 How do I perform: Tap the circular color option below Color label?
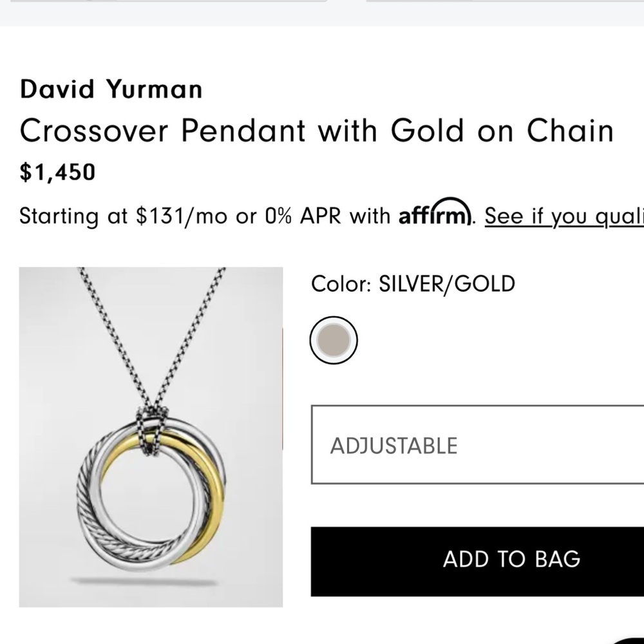pyautogui.click(x=334, y=339)
